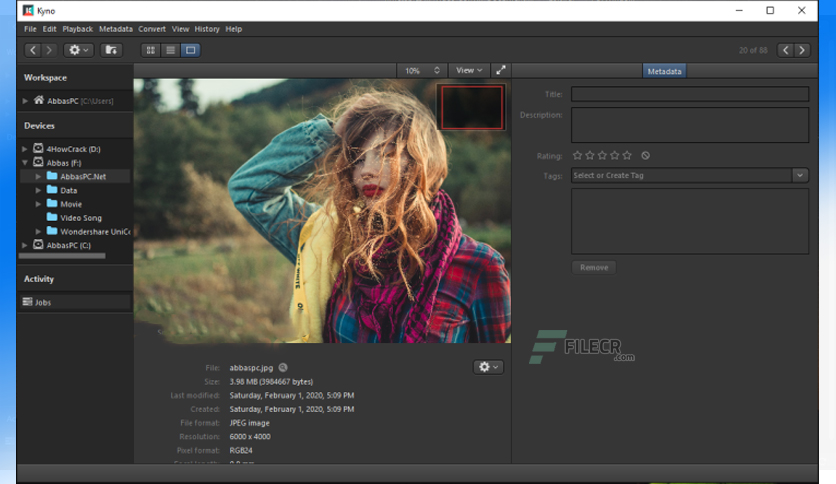836x484 pixels.
Task: Select AbbasPC home workspace item
Action: point(74,101)
